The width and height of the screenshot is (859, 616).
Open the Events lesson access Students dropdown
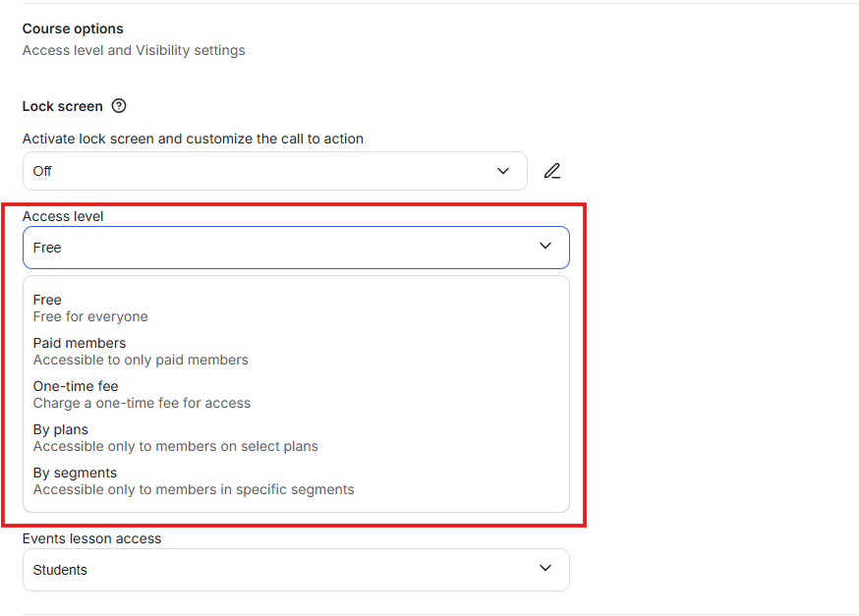(x=285, y=570)
